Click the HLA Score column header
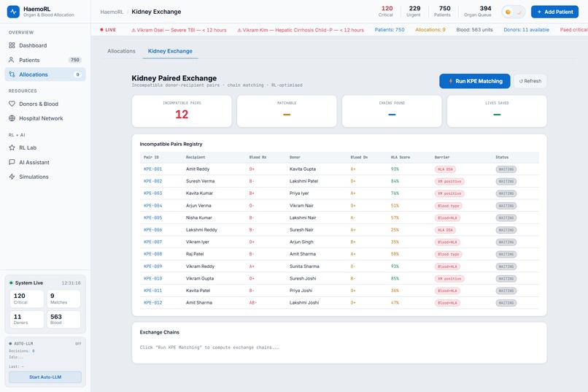 point(400,157)
